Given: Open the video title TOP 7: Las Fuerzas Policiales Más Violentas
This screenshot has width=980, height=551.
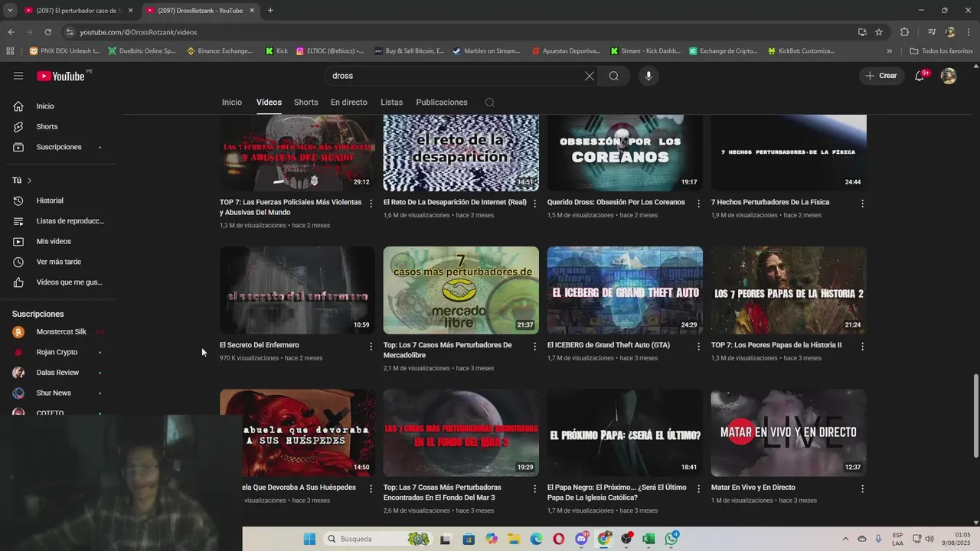Looking at the screenshot, I should tap(290, 207).
